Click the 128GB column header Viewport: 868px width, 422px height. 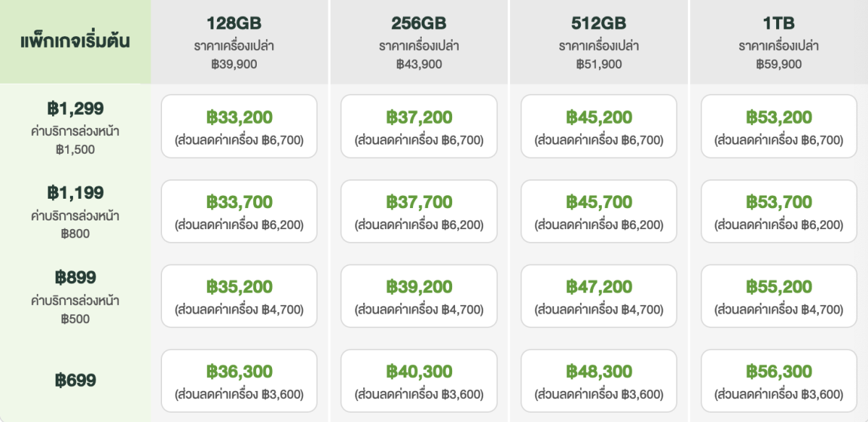pyautogui.click(x=239, y=42)
